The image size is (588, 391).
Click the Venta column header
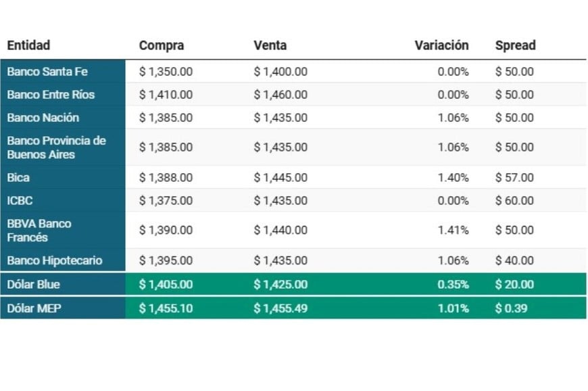coord(270,46)
